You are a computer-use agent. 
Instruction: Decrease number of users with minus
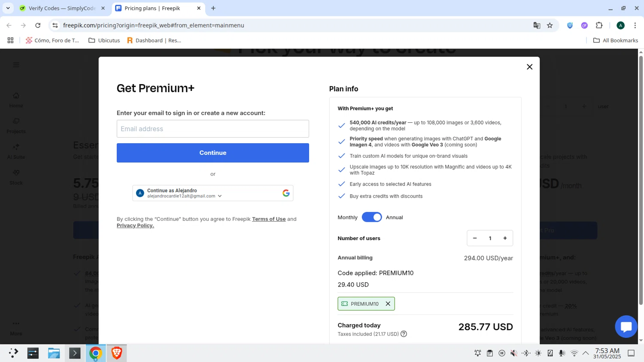point(475,238)
